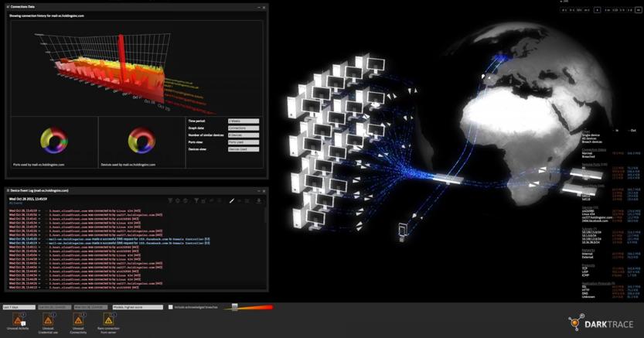The height and width of the screenshot is (338, 644).
Task: Select the Internal networks filter
Action: point(588,254)
